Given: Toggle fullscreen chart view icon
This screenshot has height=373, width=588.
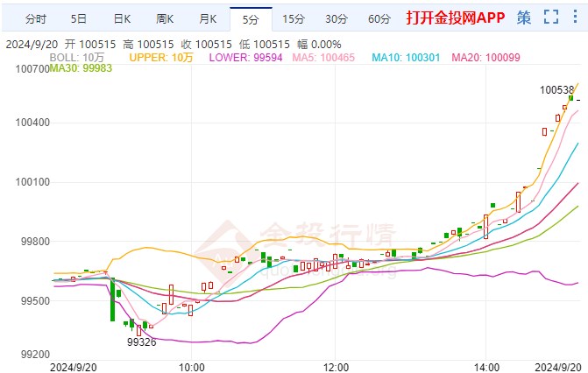Looking at the screenshot, I should 551,17.
